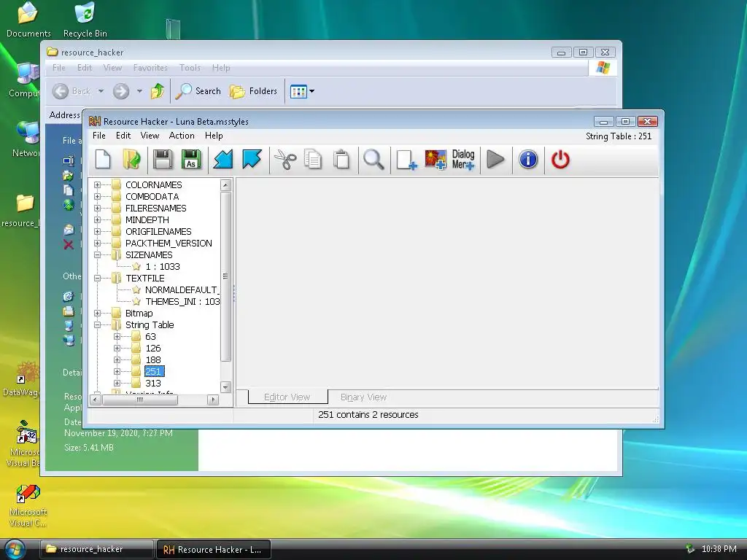Click the Add new resource icon

pos(406,160)
